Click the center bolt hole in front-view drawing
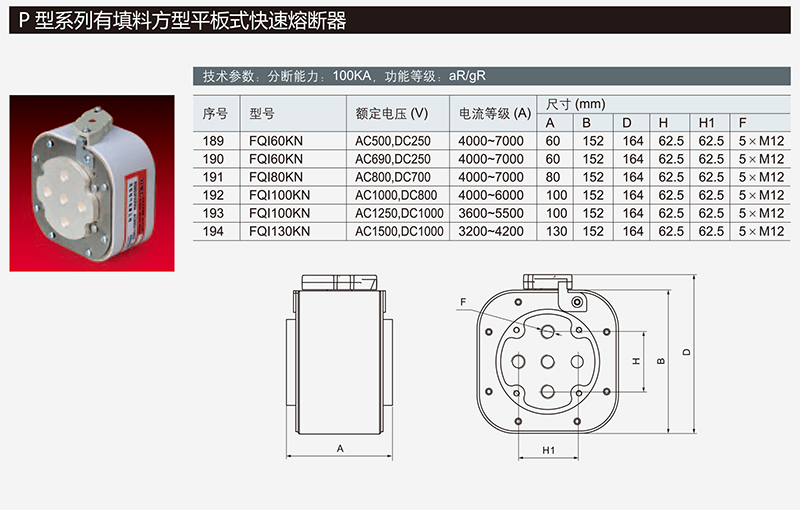The image size is (800, 510). (549, 361)
